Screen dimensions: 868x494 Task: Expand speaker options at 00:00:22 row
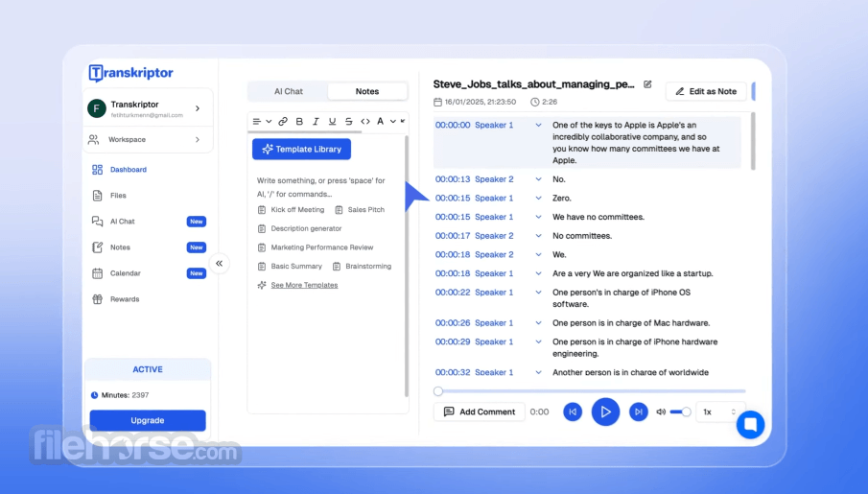pyautogui.click(x=538, y=293)
